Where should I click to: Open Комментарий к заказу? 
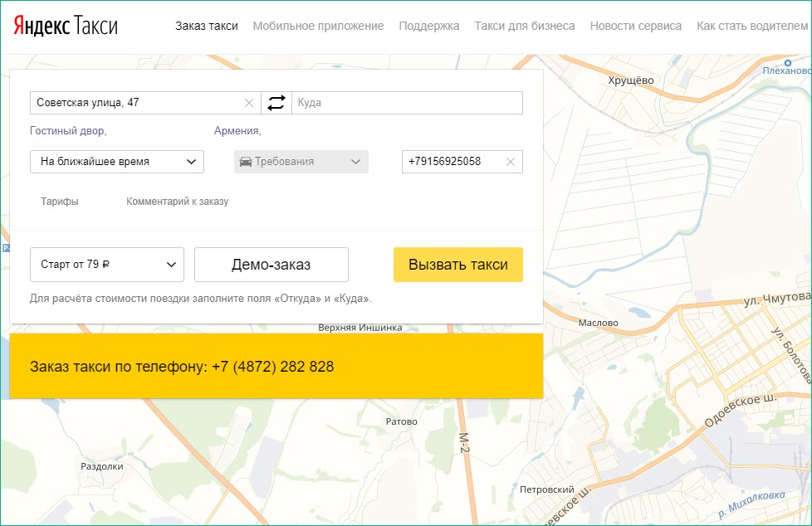178,202
